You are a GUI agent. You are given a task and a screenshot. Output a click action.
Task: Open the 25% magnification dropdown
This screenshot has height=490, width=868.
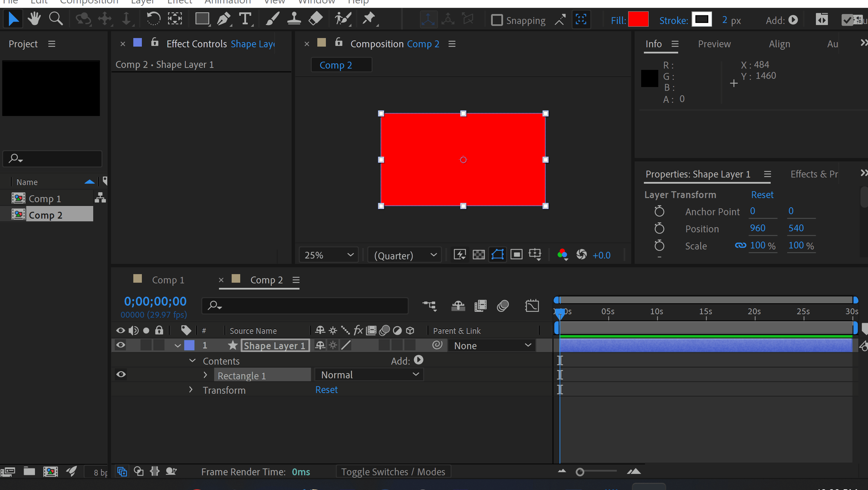[328, 255]
